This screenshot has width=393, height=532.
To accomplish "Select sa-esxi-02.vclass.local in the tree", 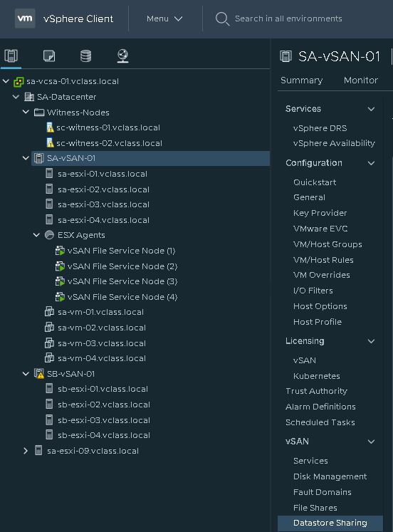I will (x=103, y=189).
